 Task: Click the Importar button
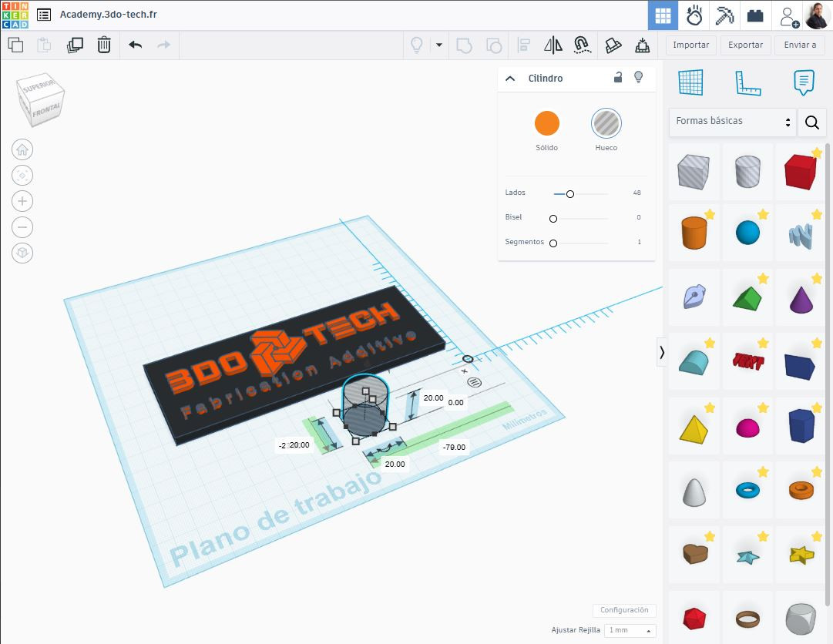[691, 45]
